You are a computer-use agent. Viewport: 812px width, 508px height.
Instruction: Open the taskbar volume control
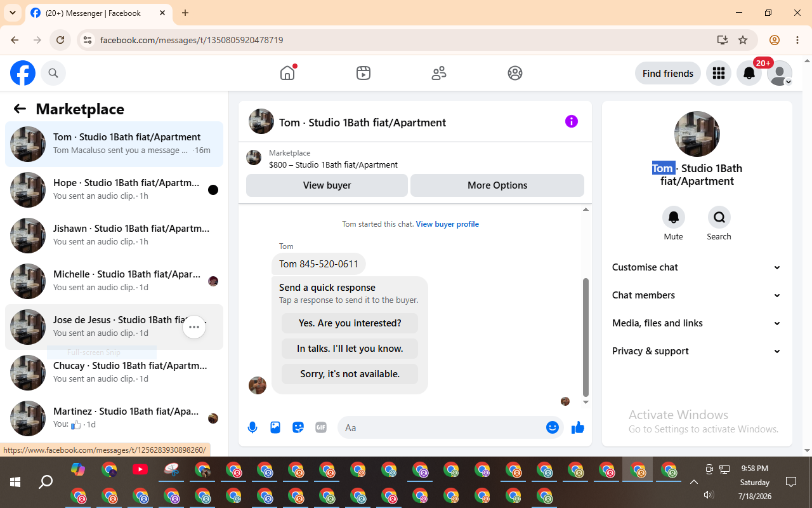[x=709, y=495]
